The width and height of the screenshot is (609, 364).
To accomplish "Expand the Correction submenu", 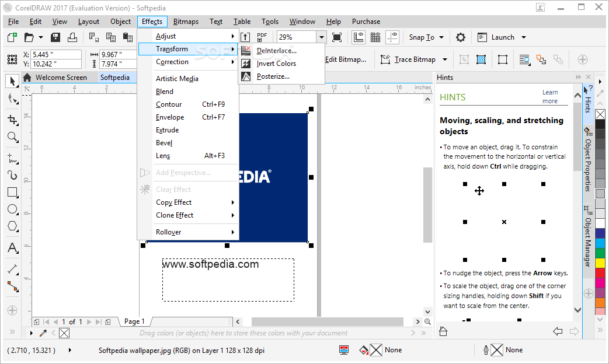I will coord(188,62).
